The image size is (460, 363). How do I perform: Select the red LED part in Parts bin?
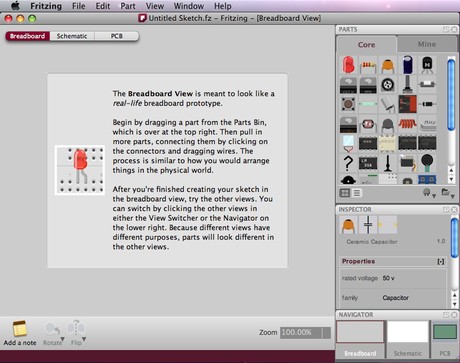pos(348,65)
